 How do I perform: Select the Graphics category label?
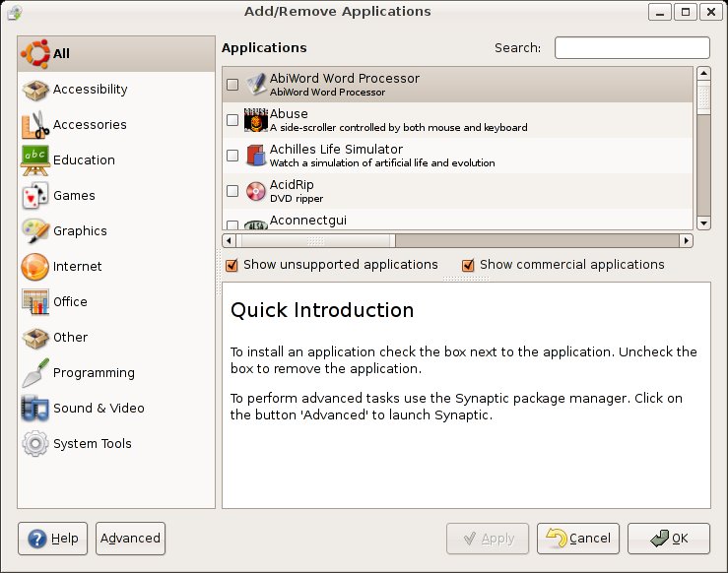80,231
